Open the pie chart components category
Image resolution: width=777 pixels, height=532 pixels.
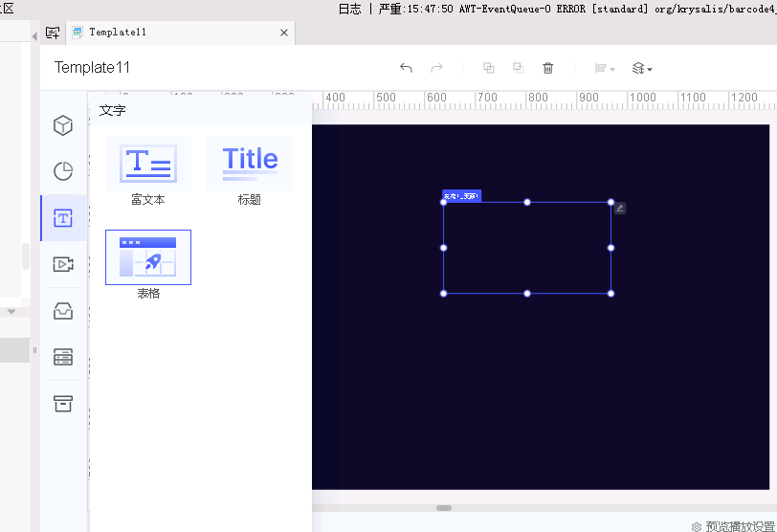click(63, 171)
